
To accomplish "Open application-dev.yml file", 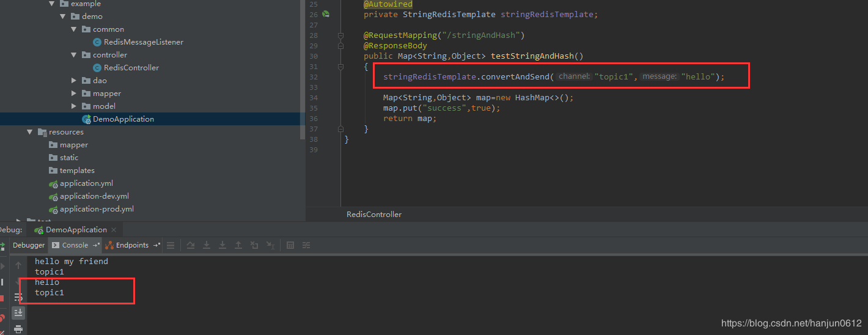I will (x=94, y=196).
